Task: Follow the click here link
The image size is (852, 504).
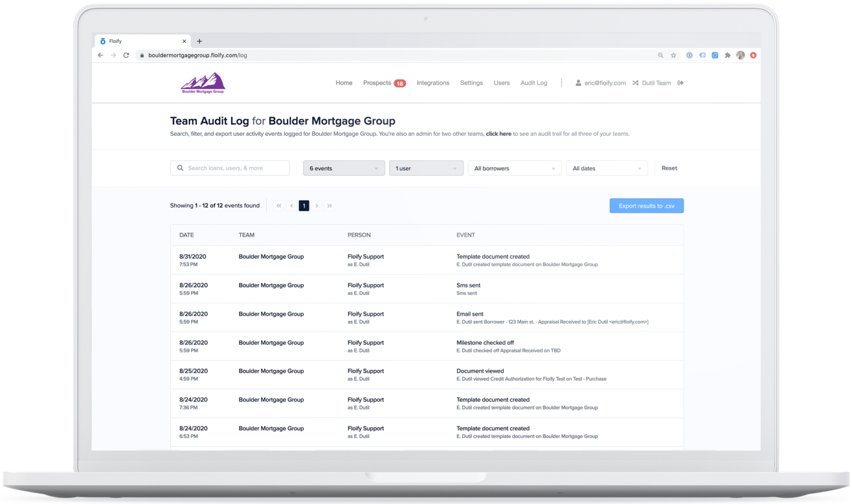Action: tap(498, 134)
